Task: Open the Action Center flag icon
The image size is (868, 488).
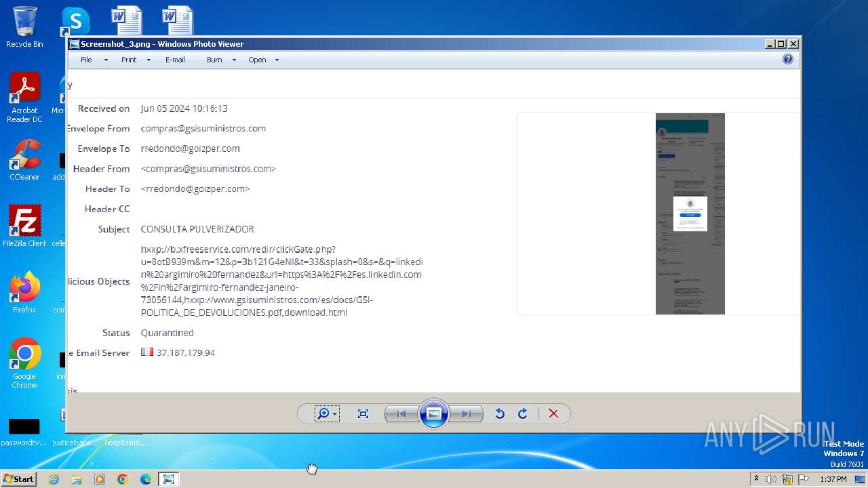Action: 804,479
